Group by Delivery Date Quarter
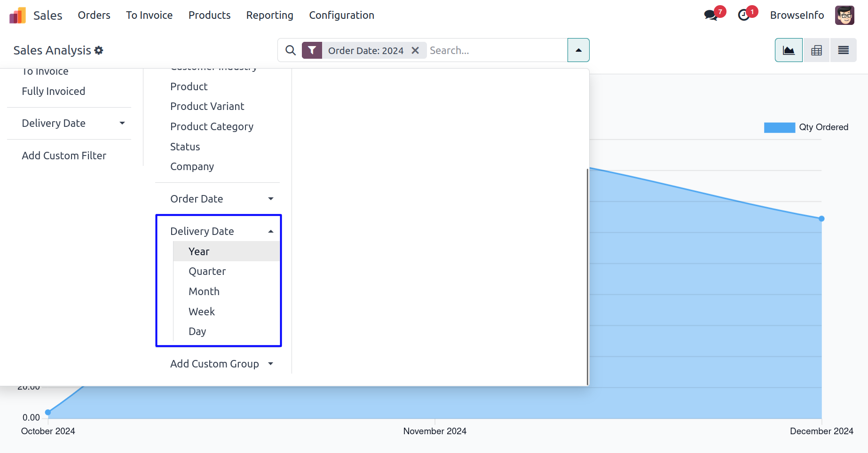The width and height of the screenshot is (868, 453). [207, 271]
